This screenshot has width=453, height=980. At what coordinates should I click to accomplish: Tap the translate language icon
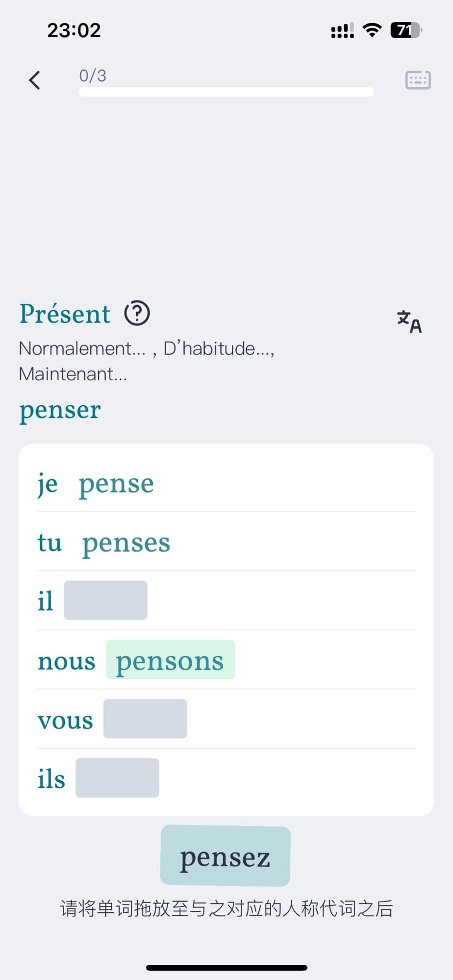pos(409,321)
